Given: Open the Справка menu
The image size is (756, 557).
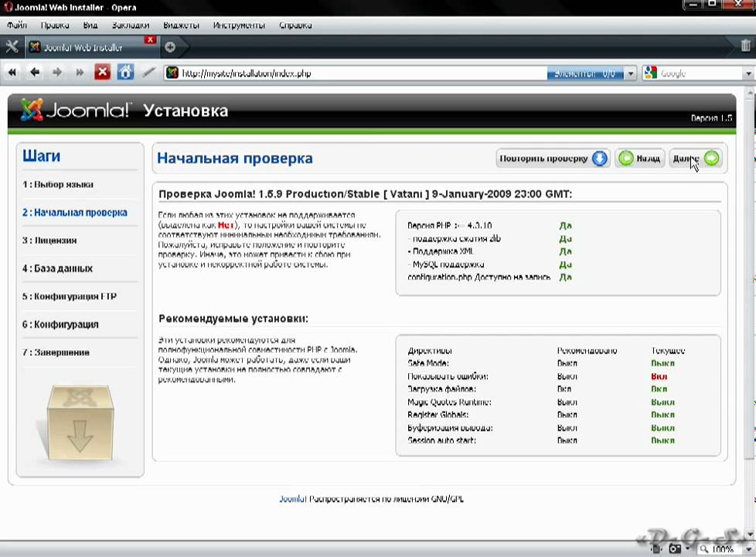Looking at the screenshot, I should pyautogui.click(x=295, y=25).
